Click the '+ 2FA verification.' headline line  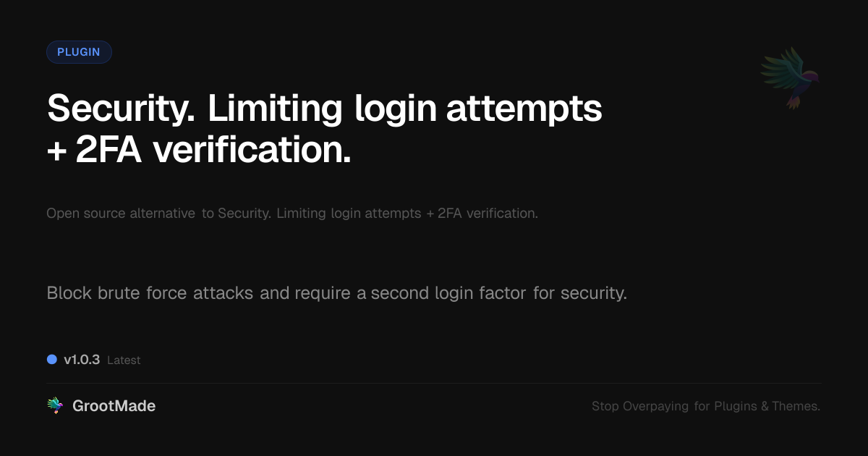tap(199, 150)
